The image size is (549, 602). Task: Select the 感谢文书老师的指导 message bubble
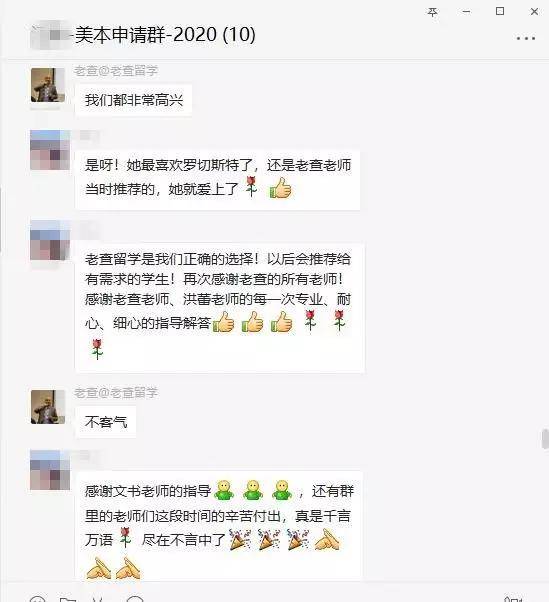coord(219,525)
